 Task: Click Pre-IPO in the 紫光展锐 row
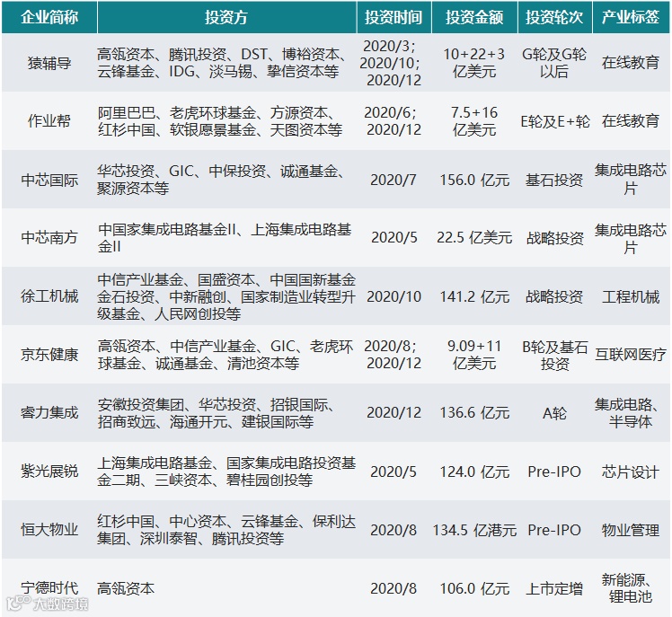click(x=554, y=472)
